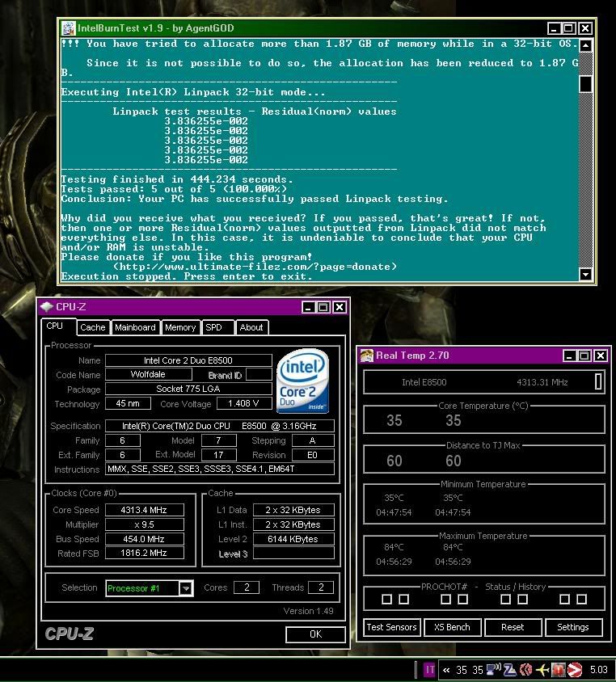Click the yellow airplane tray icon
The image size is (616, 682).
click(x=542, y=670)
